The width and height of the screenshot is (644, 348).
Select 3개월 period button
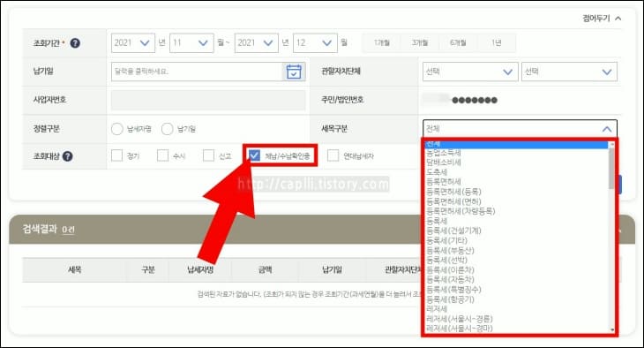click(x=420, y=42)
